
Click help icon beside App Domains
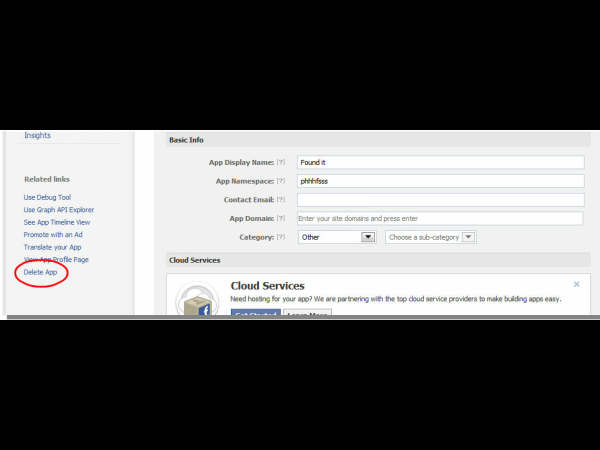point(281,218)
